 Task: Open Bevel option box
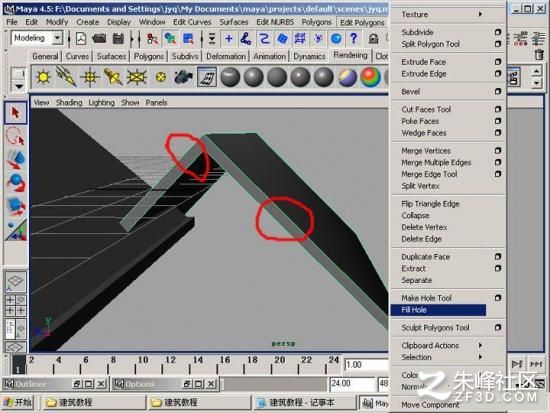[498, 92]
